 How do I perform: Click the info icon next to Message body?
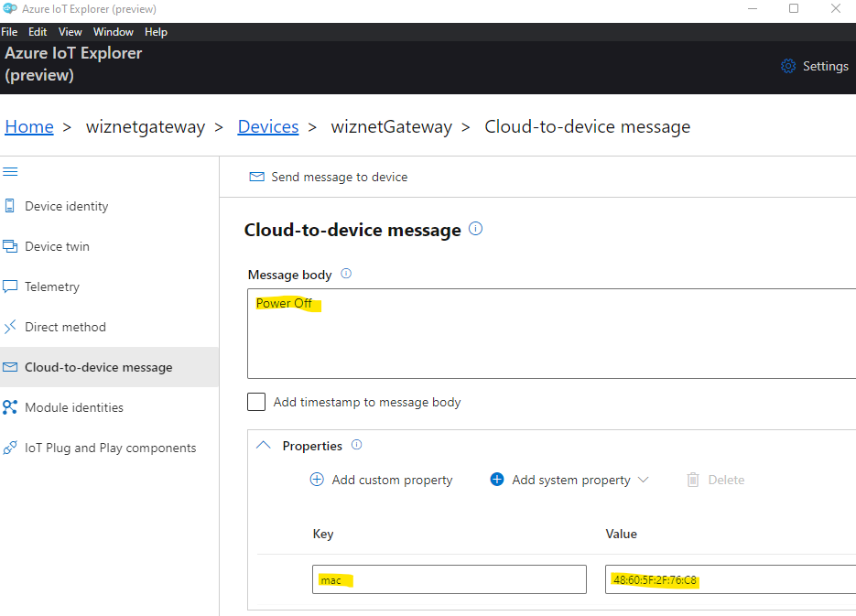coord(346,274)
